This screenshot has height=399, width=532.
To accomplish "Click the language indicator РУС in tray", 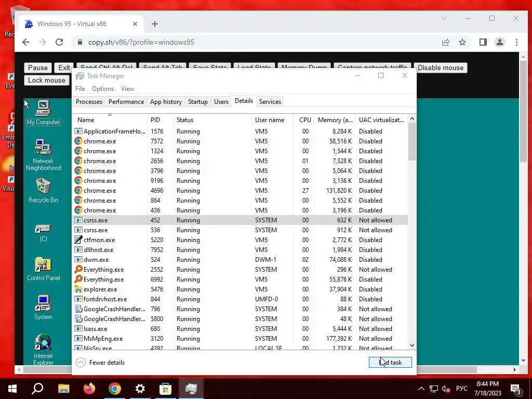I will 461,389.
